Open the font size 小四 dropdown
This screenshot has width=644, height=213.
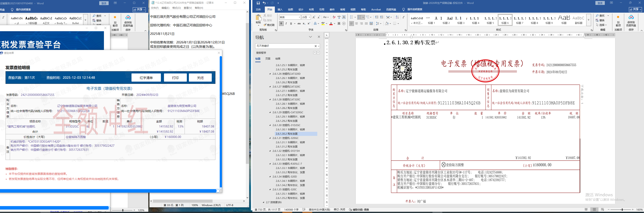(x=310, y=17)
